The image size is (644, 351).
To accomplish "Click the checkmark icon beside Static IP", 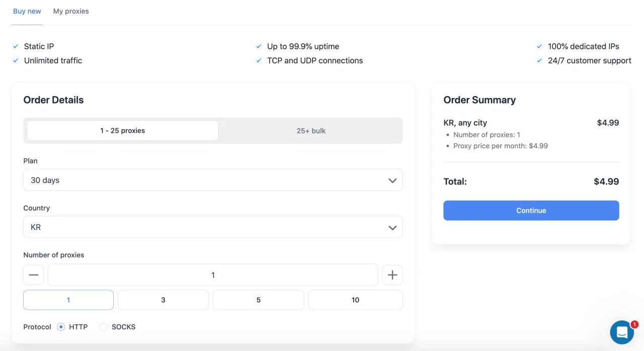I will pyautogui.click(x=16, y=46).
